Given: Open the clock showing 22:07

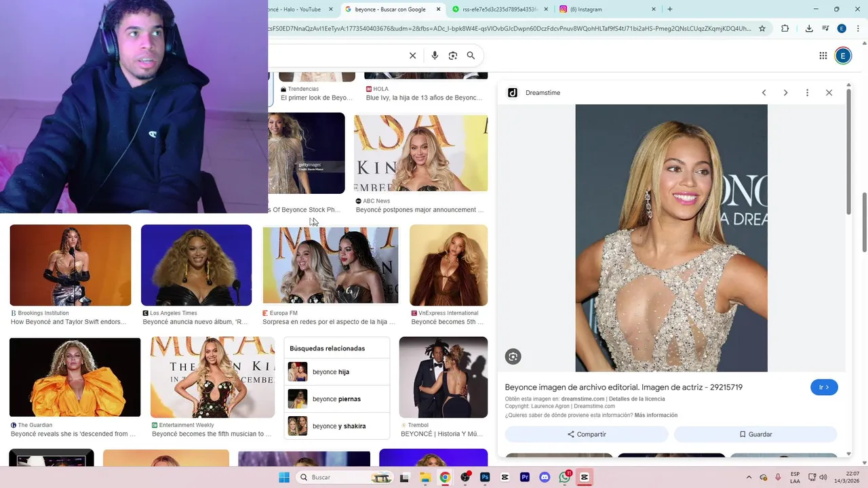Looking at the screenshot, I should tap(846, 477).
